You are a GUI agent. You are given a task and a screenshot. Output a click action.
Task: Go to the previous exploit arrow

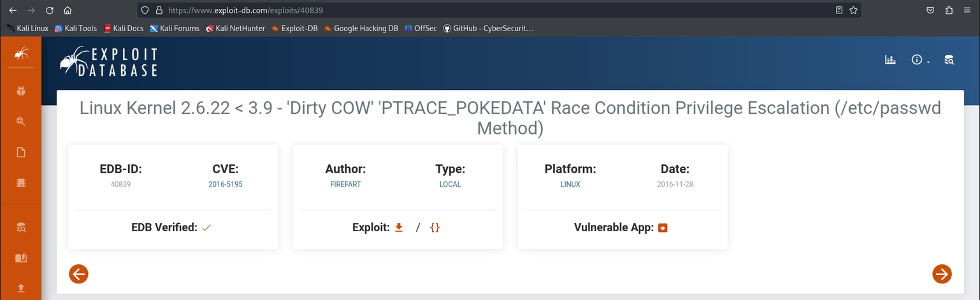pyautogui.click(x=78, y=274)
